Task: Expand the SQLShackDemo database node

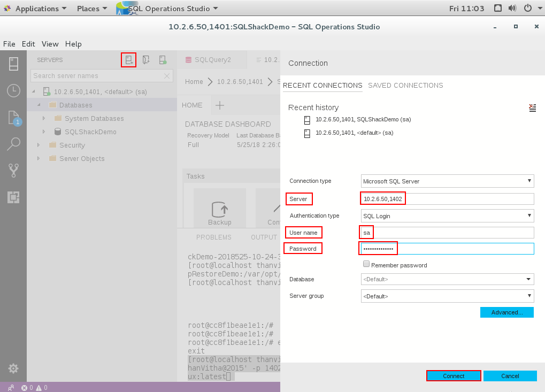Action: pyautogui.click(x=44, y=132)
